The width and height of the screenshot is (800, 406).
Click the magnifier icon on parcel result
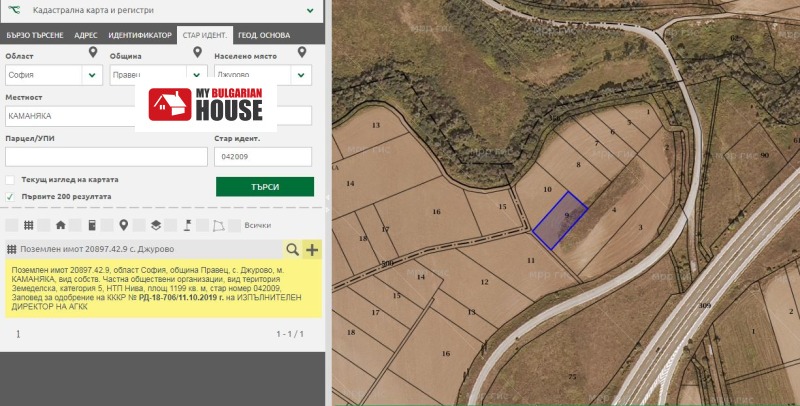tap(292, 249)
